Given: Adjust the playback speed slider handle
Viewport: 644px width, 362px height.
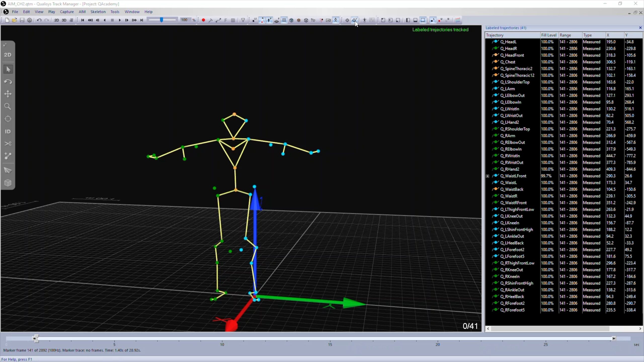Looking at the screenshot, I should (x=162, y=20).
